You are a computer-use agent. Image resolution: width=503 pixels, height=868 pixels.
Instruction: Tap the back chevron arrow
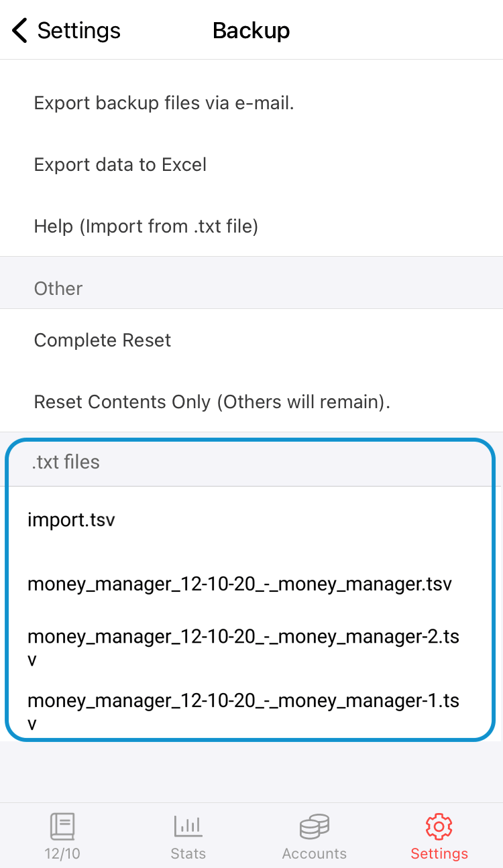(x=20, y=31)
